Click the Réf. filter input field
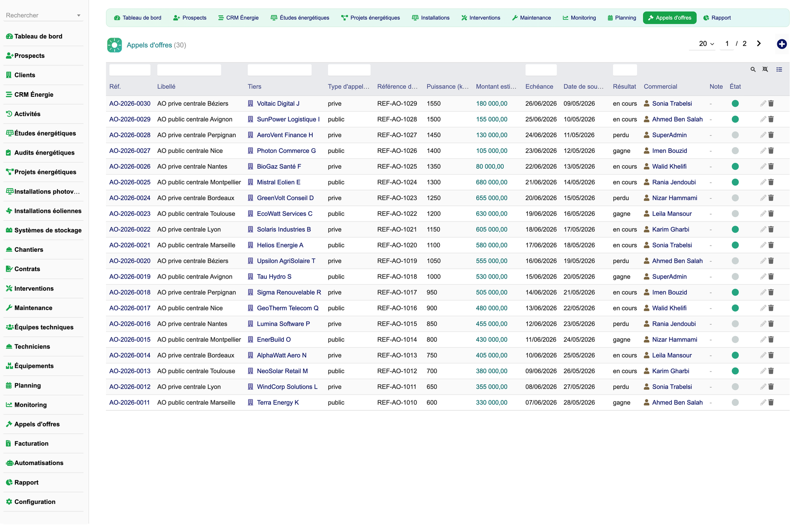The height and width of the screenshot is (532, 805). 130,70
